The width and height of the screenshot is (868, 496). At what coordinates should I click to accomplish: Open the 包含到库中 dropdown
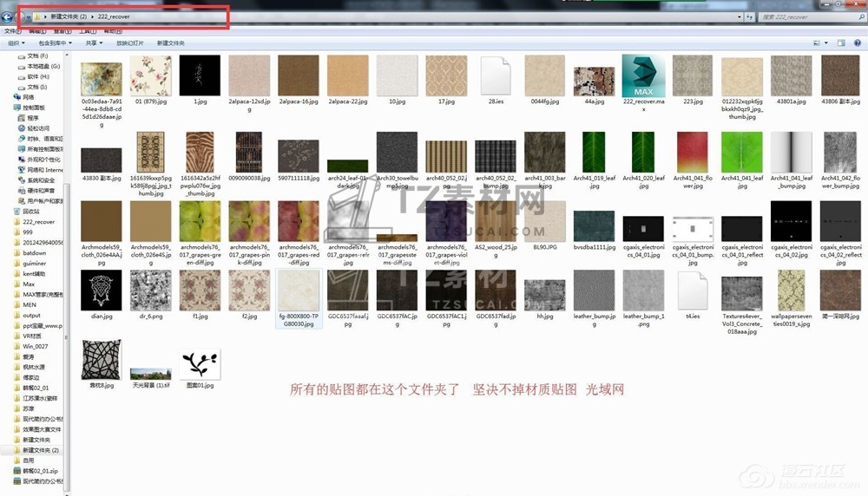tap(55, 43)
